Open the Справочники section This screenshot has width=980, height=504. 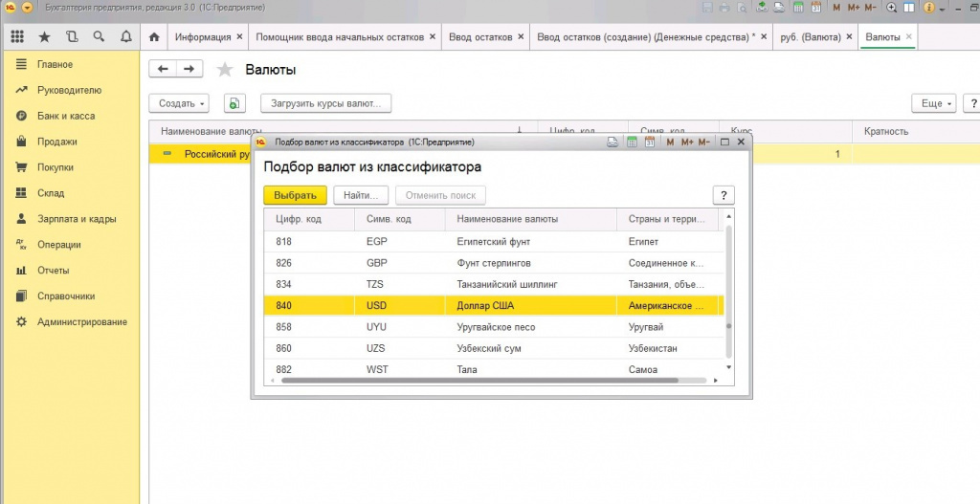pos(66,296)
